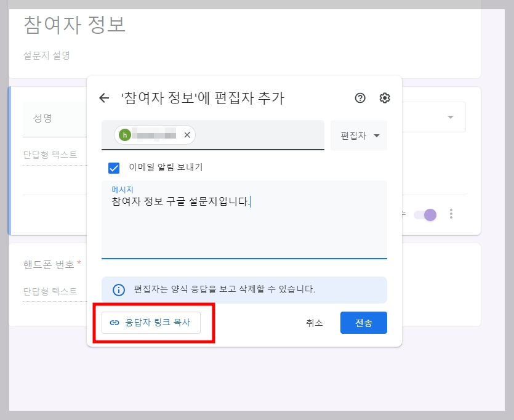Toggle the purple required switch on the form question
The height and width of the screenshot is (420, 514).
425,214
